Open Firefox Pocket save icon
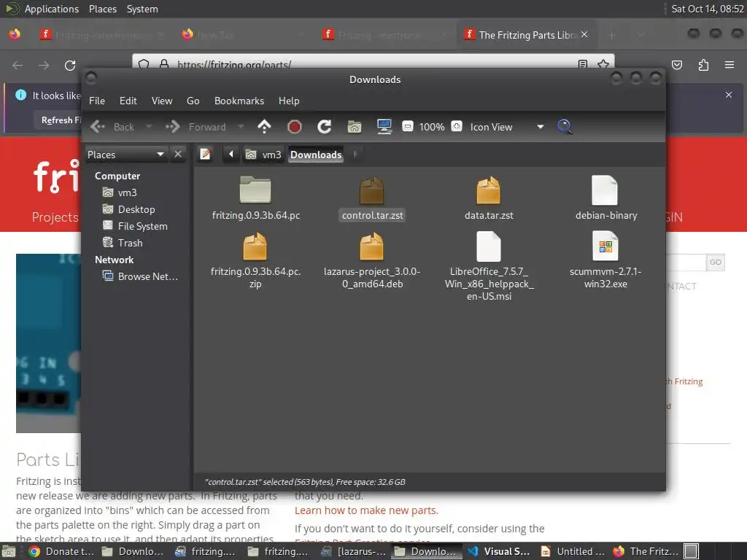 [x=677, y=65]
